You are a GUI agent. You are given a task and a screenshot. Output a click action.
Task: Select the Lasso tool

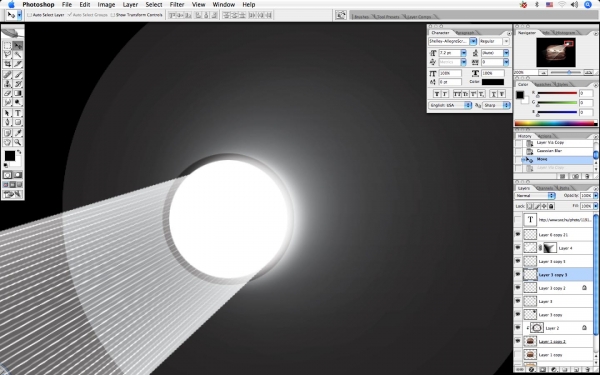click(x=7, y=55)
